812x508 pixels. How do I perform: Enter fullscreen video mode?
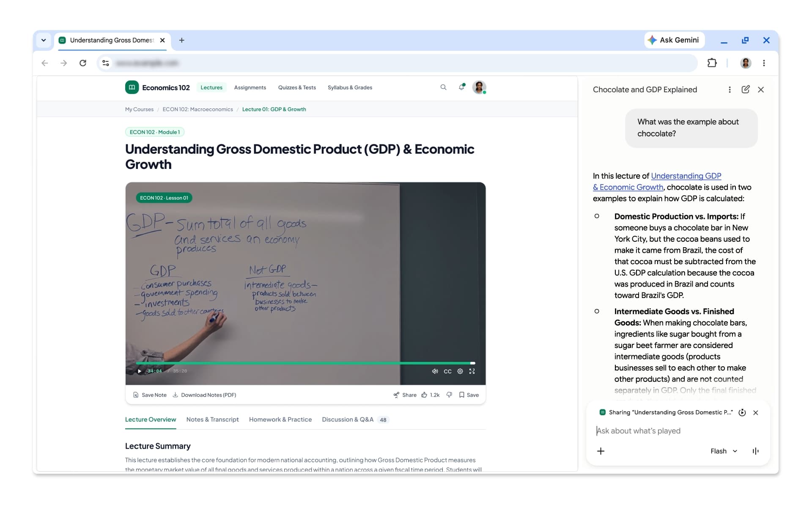[472, 371]
